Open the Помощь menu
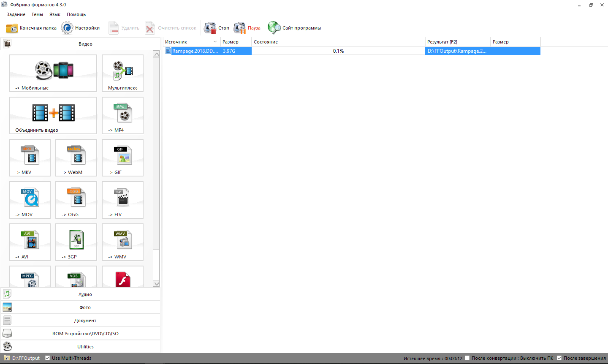 (x=76, y=14)
